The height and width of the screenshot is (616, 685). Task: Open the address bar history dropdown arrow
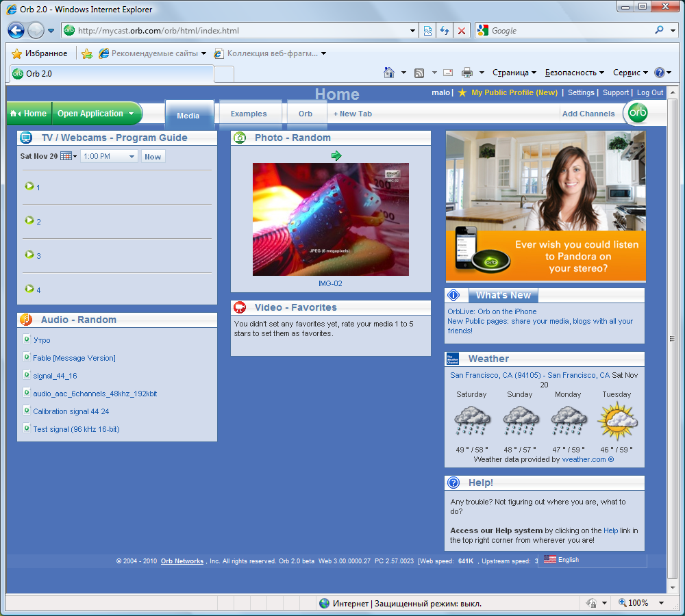coord(412,31)
